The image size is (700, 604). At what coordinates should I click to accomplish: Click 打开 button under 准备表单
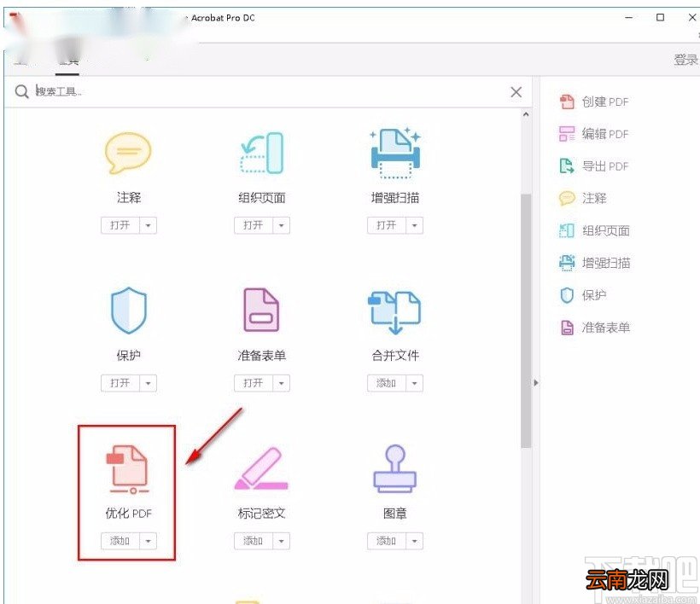point(254,383)
